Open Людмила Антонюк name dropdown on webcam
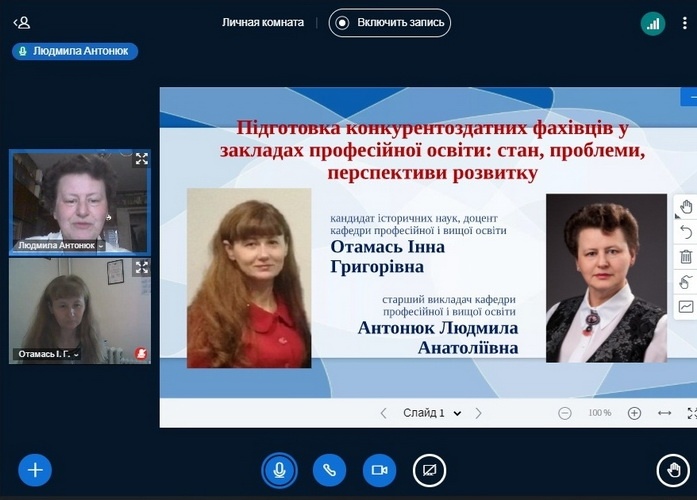Viewport: 697px width, 500px height. [61, 245]
